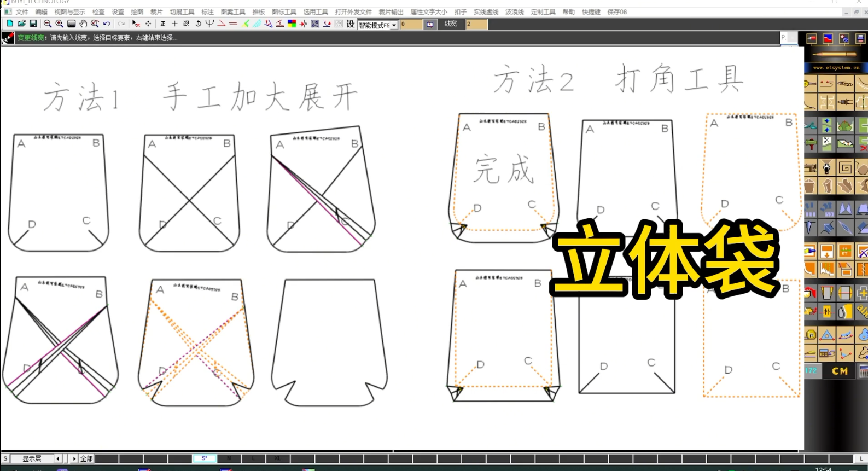Viewport: 868px width, 471px height.
Task: Open the 编辑 menu
Action: coord(41,11)
